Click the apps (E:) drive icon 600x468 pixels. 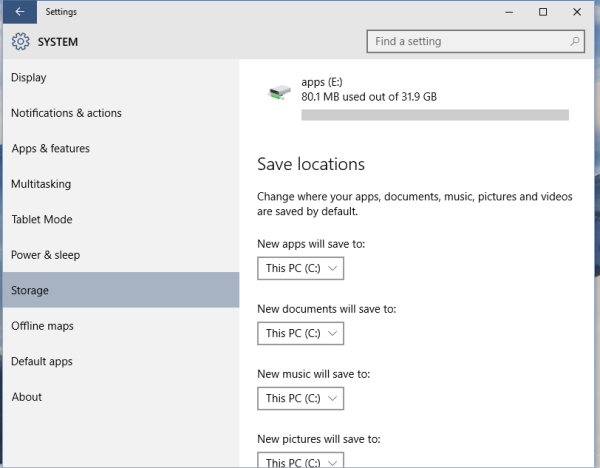(x=279, y=92)
